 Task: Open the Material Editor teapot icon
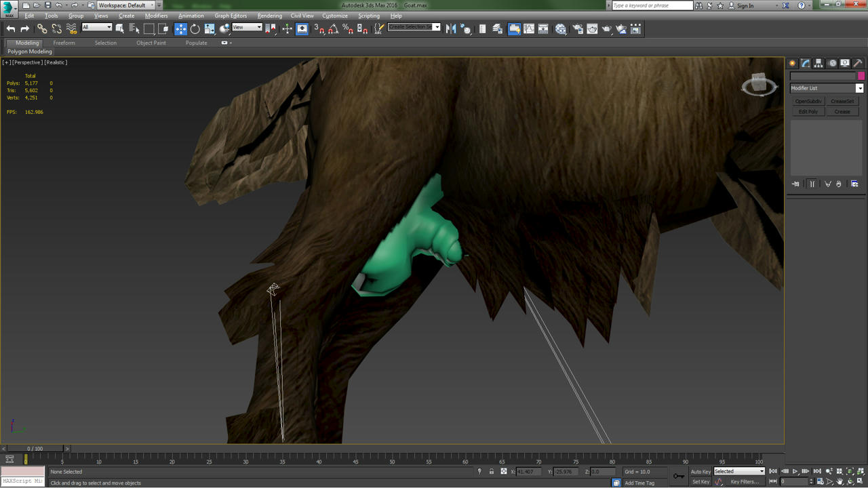(x=561, y=28)
